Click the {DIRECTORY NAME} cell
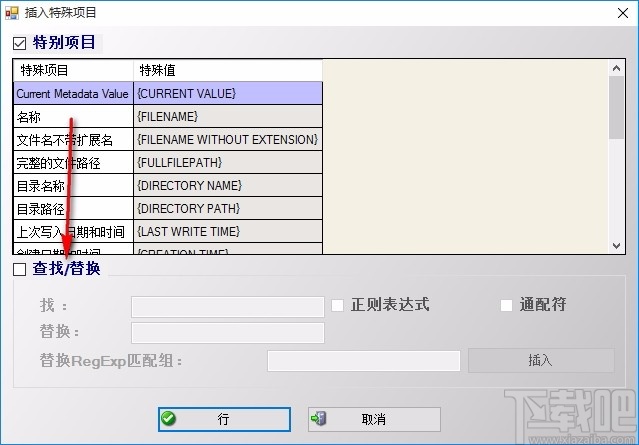 [228, 185]
